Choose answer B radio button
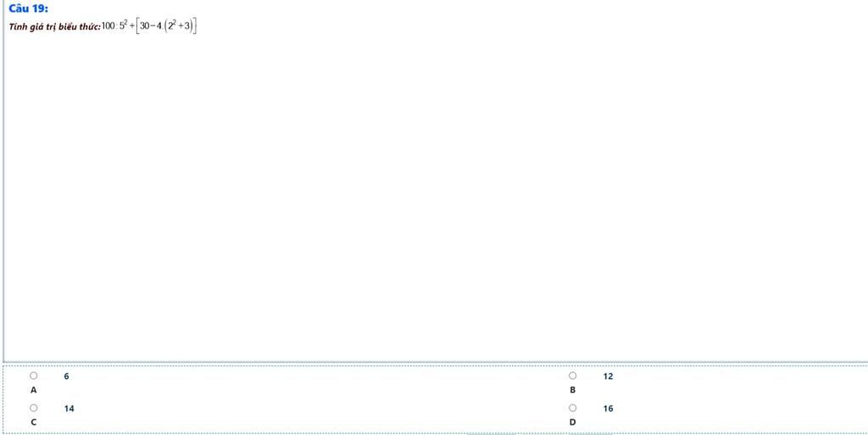868x435 pixels. pyautogui.click(x=573, y=376)
